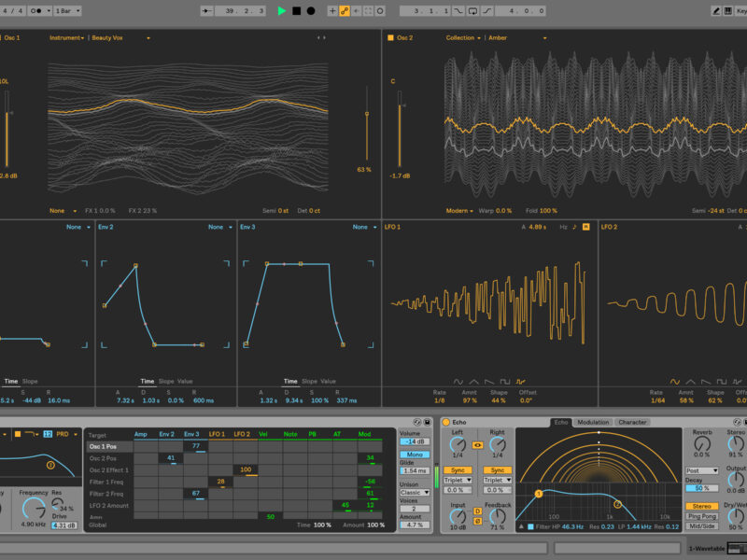
Task: Click the Draw Mode pencil icon
Action: (x=716, y=11)
